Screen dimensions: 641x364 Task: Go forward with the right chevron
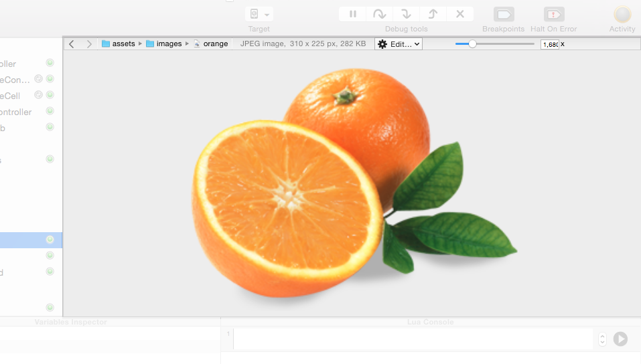(x=88, y=43)
